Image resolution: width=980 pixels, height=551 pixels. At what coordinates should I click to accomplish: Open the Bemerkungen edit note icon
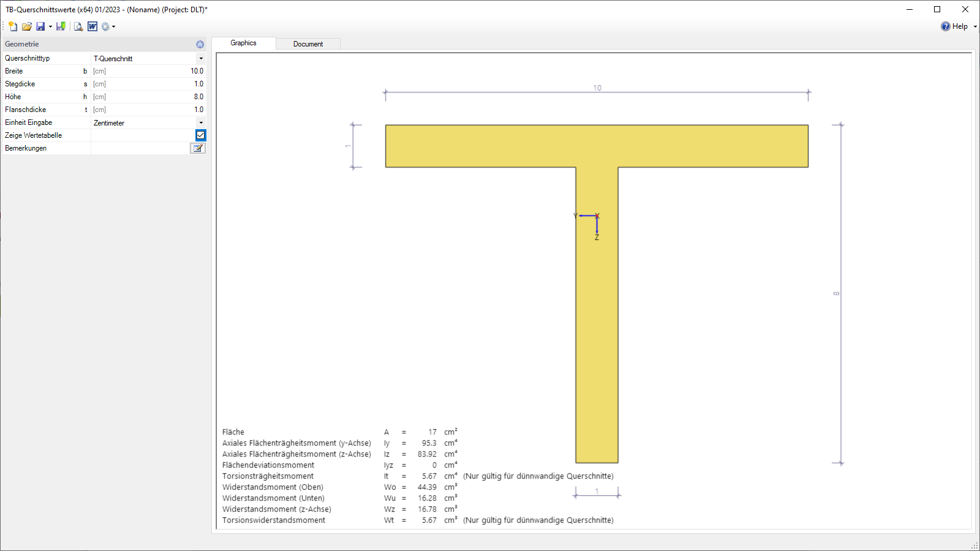(198, 148)
